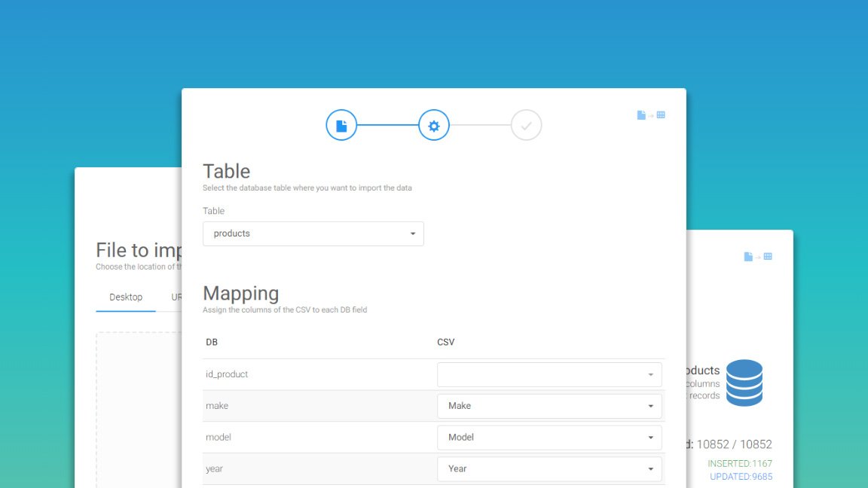The width and height of the screenshot is (868, 488).
Task: Open the Make CSV mapping dropdown
Action: pos(549,406)
